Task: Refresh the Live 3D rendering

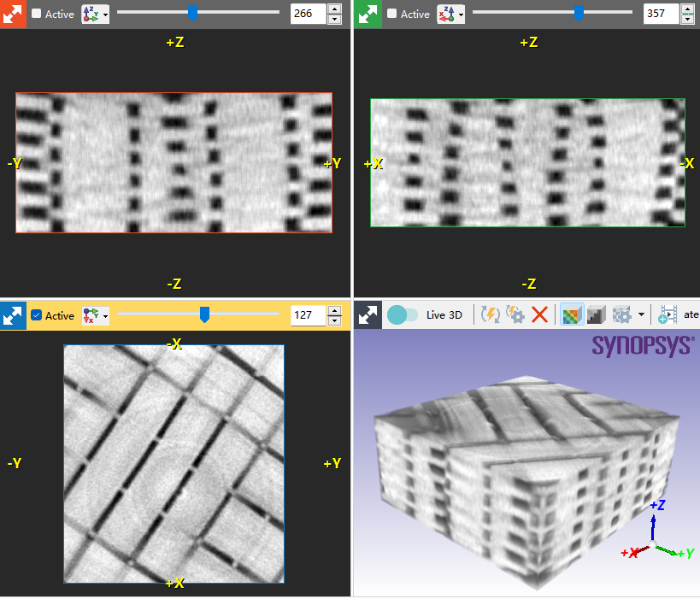Action: pos(490,314)
